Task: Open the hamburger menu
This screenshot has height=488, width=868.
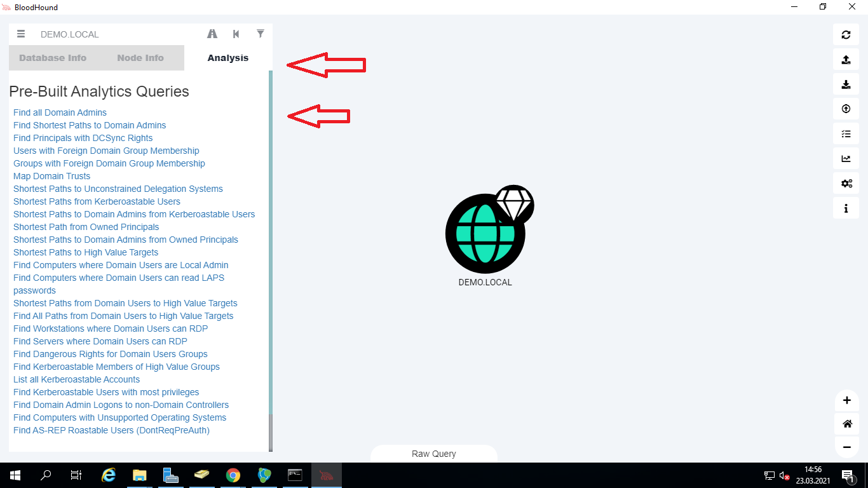Action: 21,34
